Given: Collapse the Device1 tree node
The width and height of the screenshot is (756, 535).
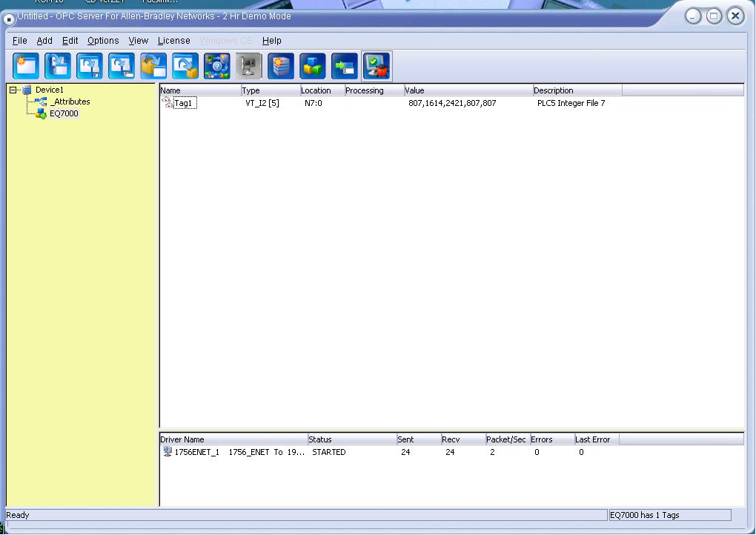Looking at the screenshot, I should pyautogui.click(x=13, y=90).
